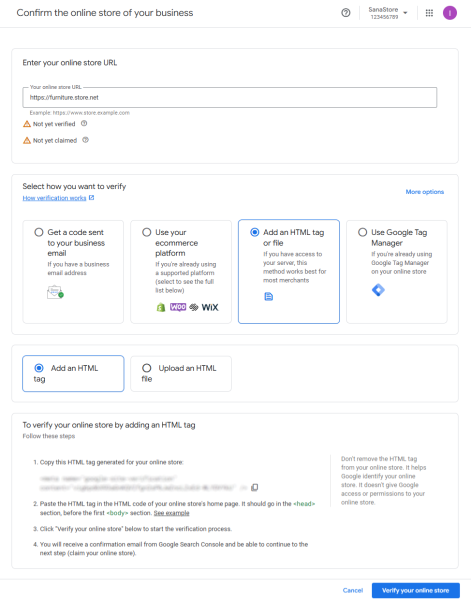Click the online store URL field
471x600 pixels.
pos(230,98)
